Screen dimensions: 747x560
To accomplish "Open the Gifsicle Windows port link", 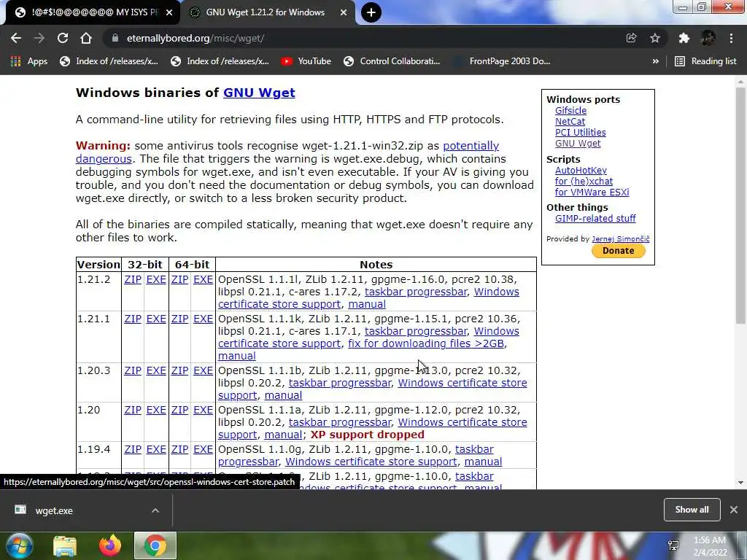I will (570, 111).
